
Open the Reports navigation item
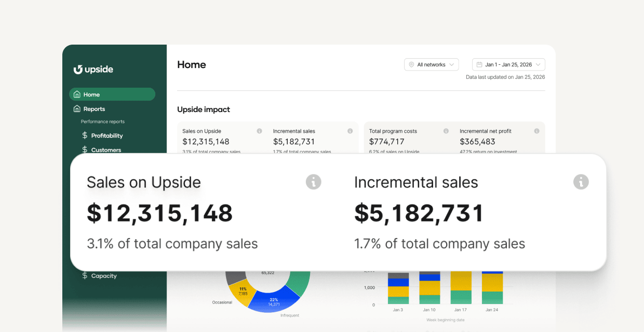[x=94, y=109]
